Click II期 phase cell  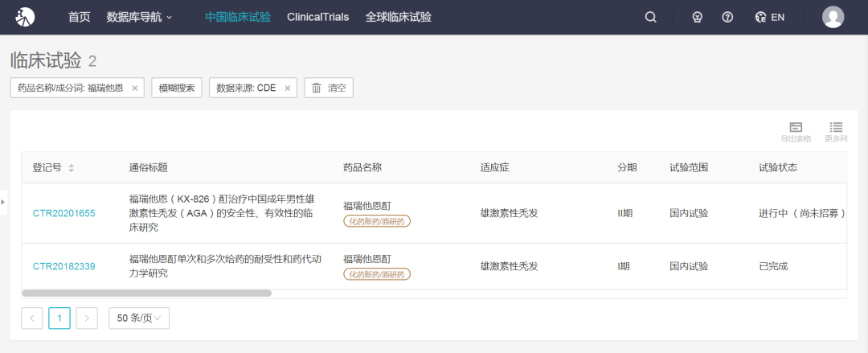[625, 213]
